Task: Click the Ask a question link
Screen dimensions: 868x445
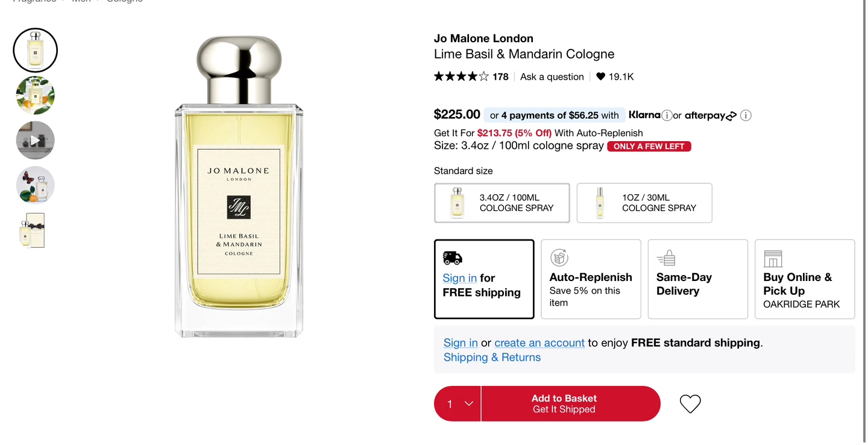Action: (x=552, y=77)
